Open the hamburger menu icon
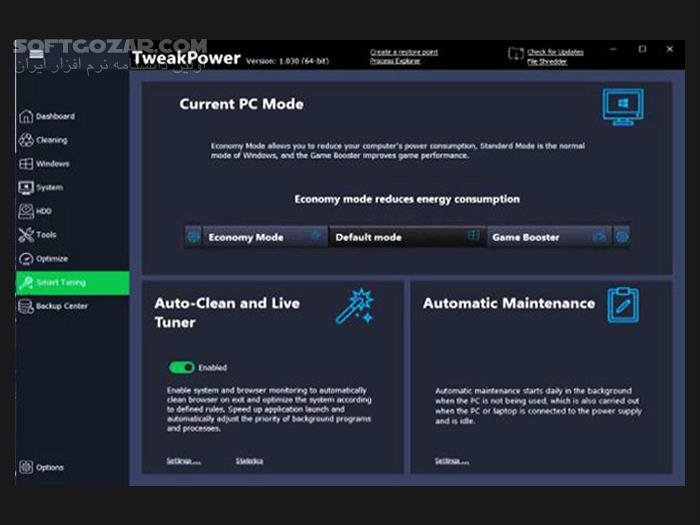The height and width of the screenshot is (525, 700). [x=36, y=54]
